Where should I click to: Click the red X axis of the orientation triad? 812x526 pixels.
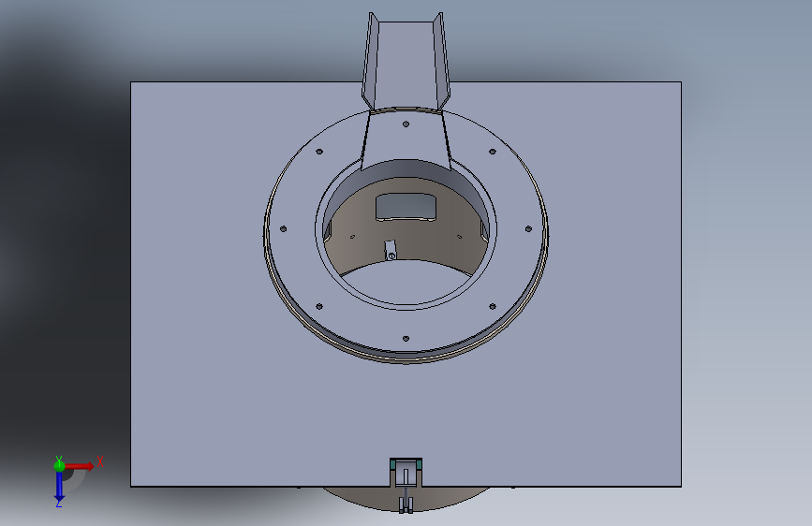pos(81,466)
